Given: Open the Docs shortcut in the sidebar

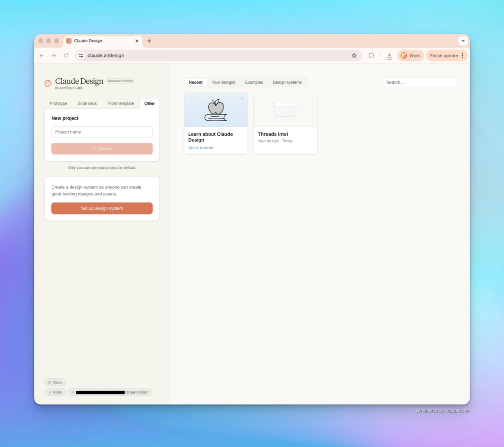Looking at the screenshot, I should click(x=55, y=382).
